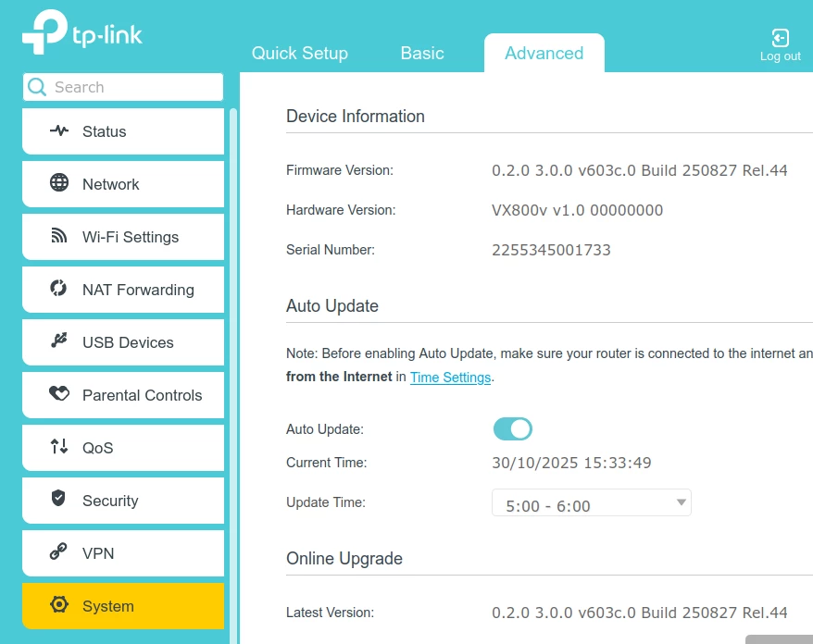The width and height of the screenshot is (813, 644).
Task: Open the QoS menu label
Action: [97, 448]
